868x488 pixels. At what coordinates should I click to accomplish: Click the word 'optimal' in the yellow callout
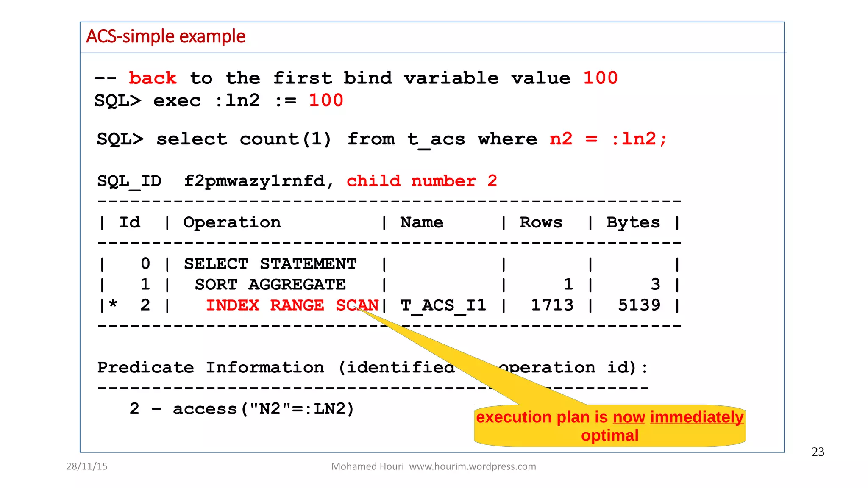pyautogui.click(x=609, y=435)
